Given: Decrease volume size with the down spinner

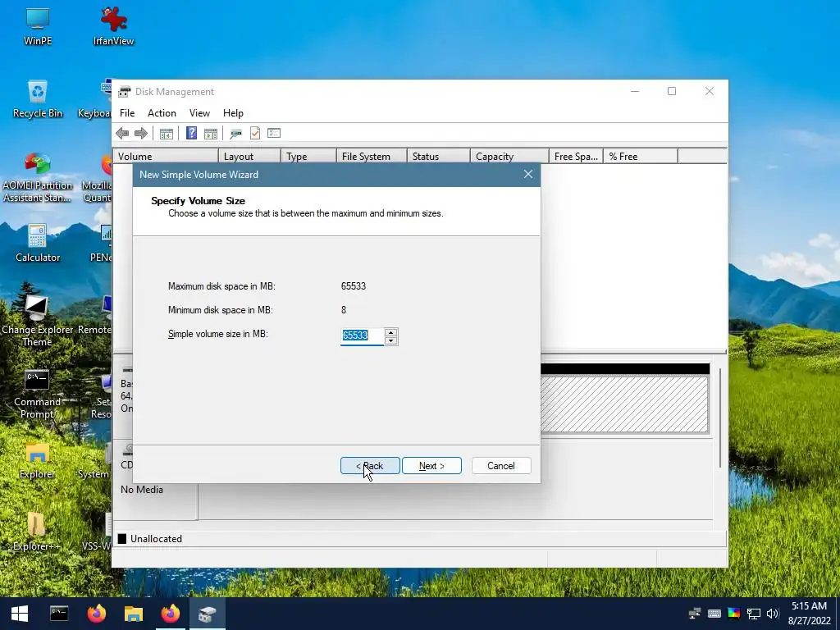Looking at the screenshot, I should 391,340.
